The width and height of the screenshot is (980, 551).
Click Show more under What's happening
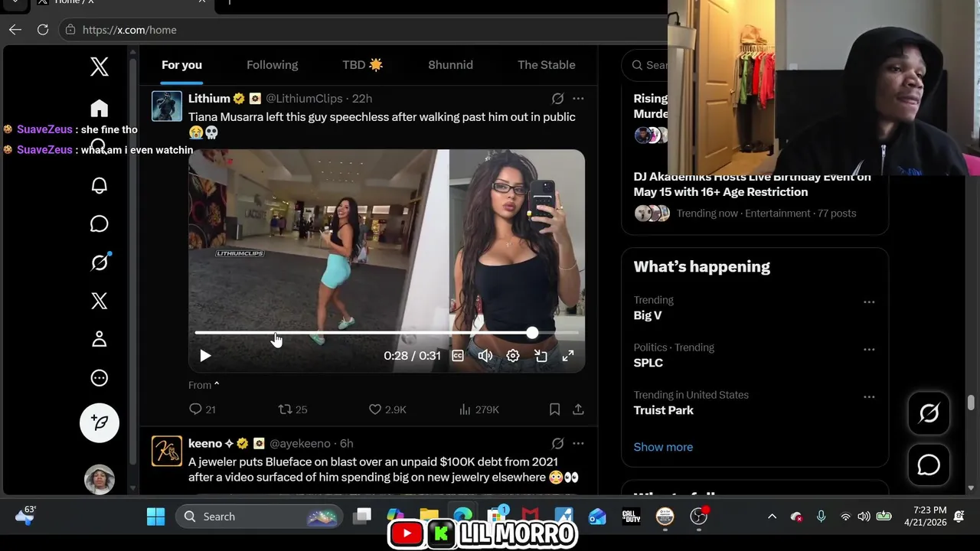[663, 447]
